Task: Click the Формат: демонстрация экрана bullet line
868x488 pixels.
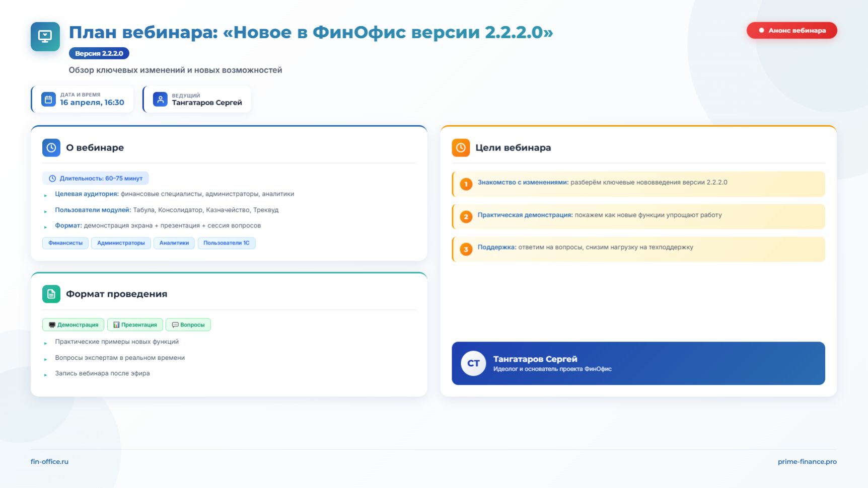Action: (x=158, y=226)
